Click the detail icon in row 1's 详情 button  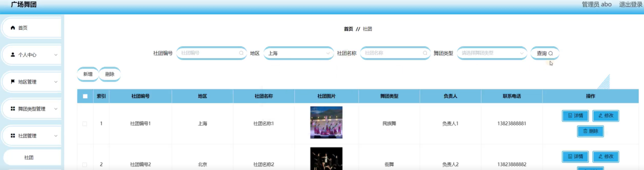pyautogui.click(x=570, y=116)
